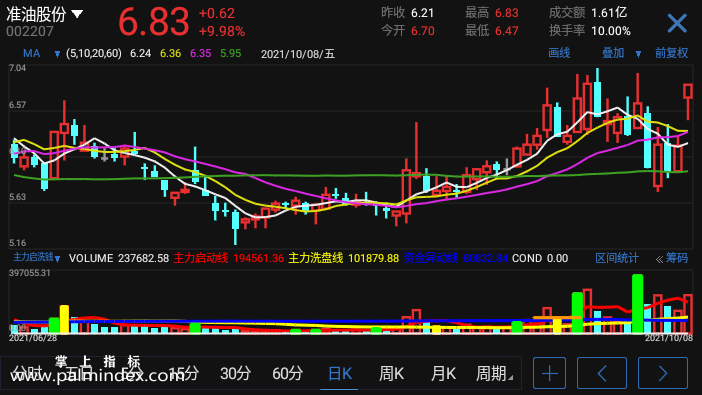This screenshot has height=395, width=702.
Task: Close the chart with the X icon
Action: 676,23
